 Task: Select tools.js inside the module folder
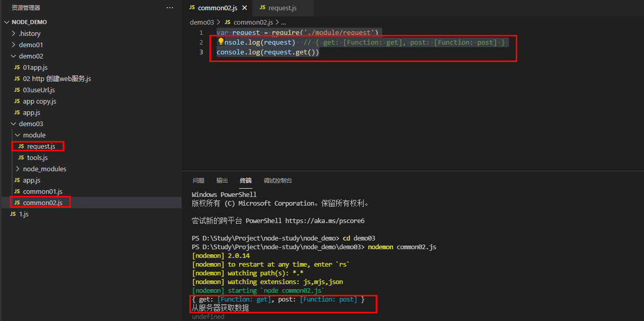[x=37, y=157]
